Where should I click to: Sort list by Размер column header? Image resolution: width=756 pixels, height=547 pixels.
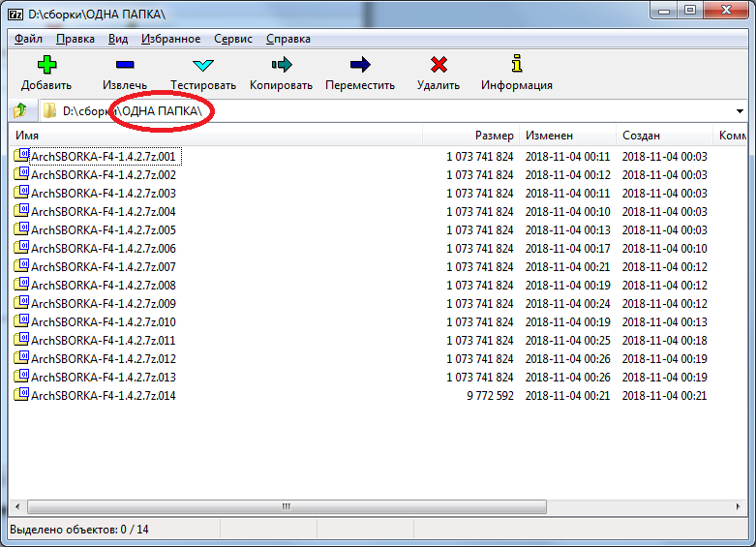pyautogui.click(x=494, y=137)
